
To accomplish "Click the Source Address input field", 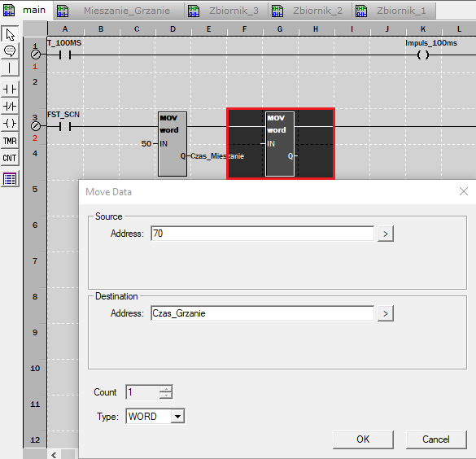I will 262,234.
